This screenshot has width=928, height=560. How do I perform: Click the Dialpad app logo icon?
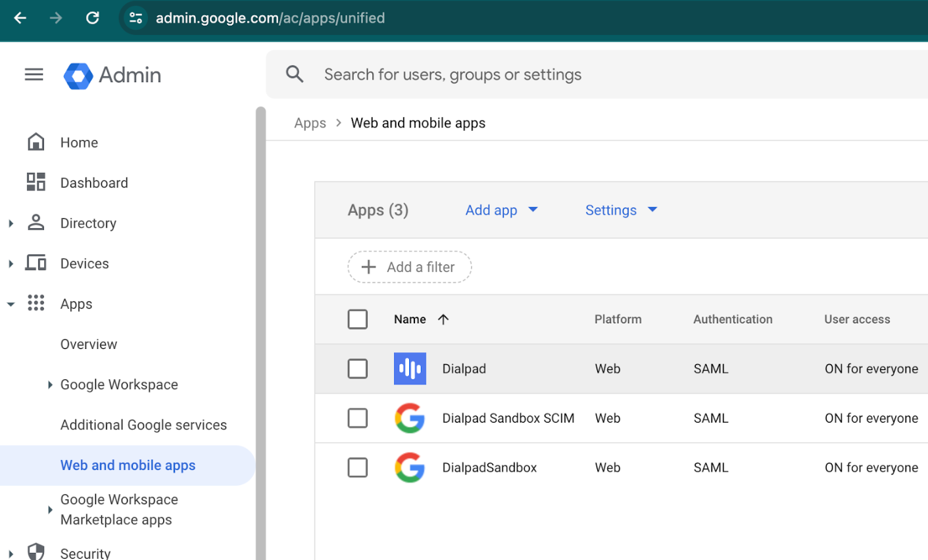click(x=410, y=369)
